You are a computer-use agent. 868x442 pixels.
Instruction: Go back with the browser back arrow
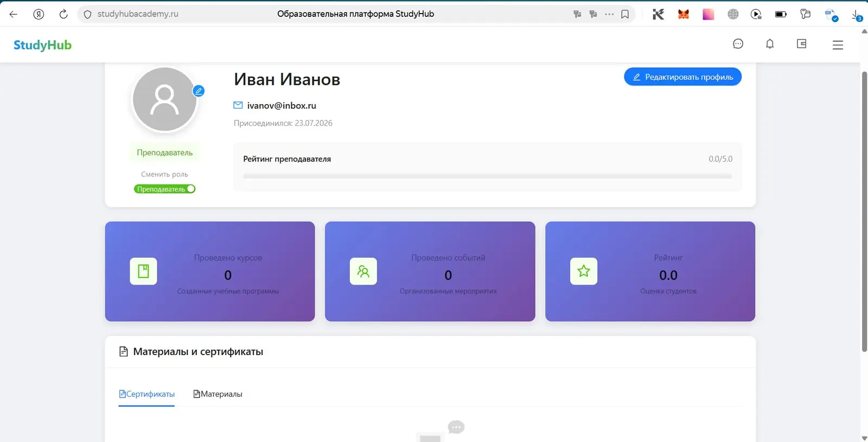coord(14,14)
